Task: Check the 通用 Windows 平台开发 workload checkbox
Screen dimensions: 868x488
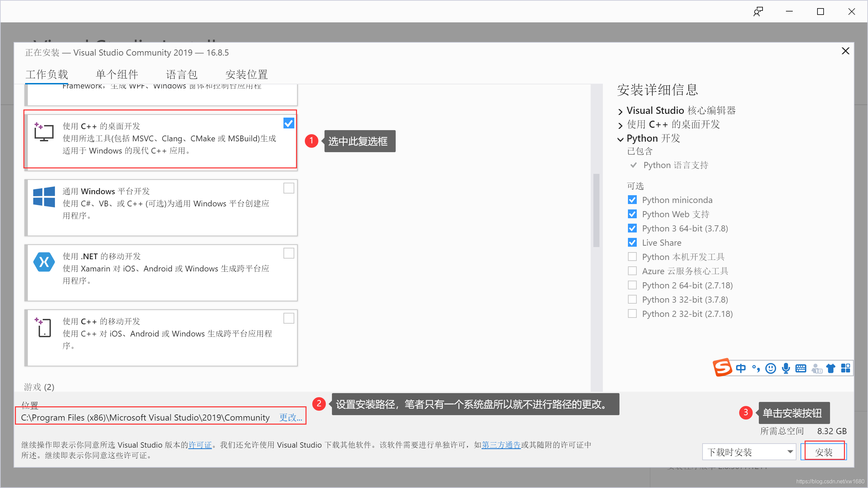Action: pos(289,188)
